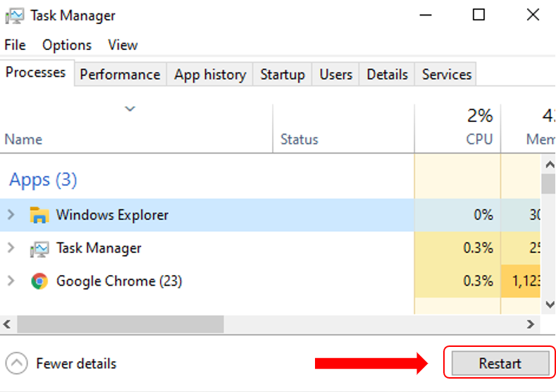Image resolution: width=556 pixels, height=392 pixels.
Task: Open the View menu
Action: pyautogui.click(x=123, y=45)
